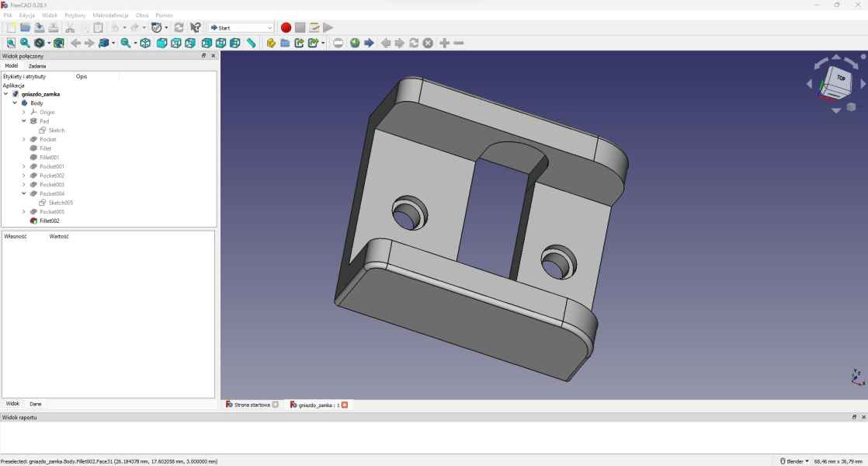Screen dimensions: 868x466
Task: Close the Widok raportu panel
Action: pos(863,417)
